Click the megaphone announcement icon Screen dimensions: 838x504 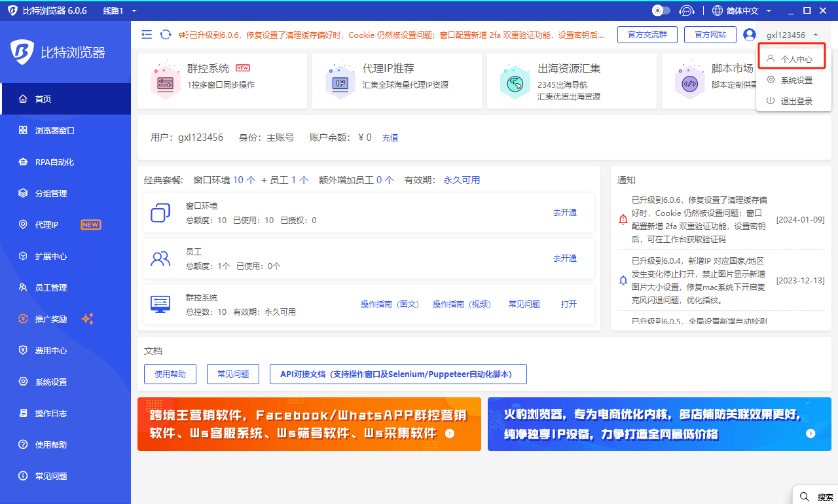coord(183,34)
